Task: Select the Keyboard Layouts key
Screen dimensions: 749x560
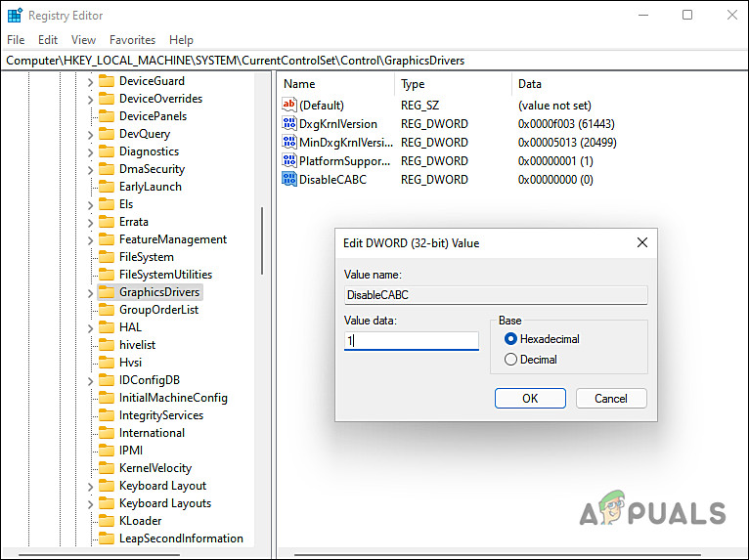Action: click(x=165, y=503)
